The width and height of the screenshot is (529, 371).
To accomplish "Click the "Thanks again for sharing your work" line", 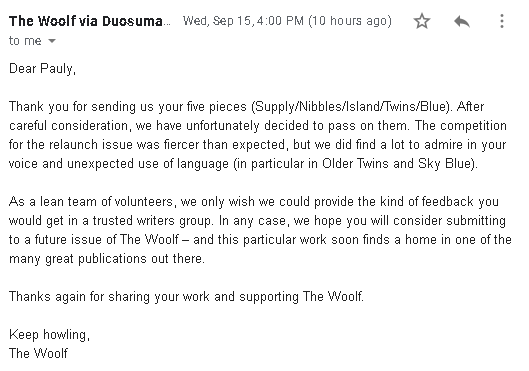I will [x=186, y=297].
